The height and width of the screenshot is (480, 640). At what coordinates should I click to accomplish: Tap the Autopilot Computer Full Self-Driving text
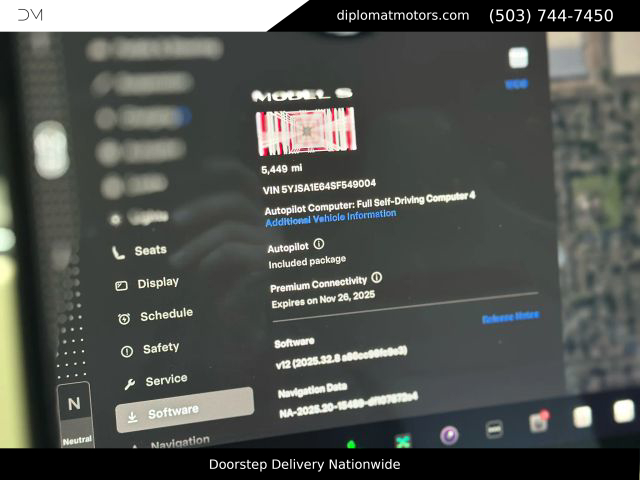click(x=370, y=203)
